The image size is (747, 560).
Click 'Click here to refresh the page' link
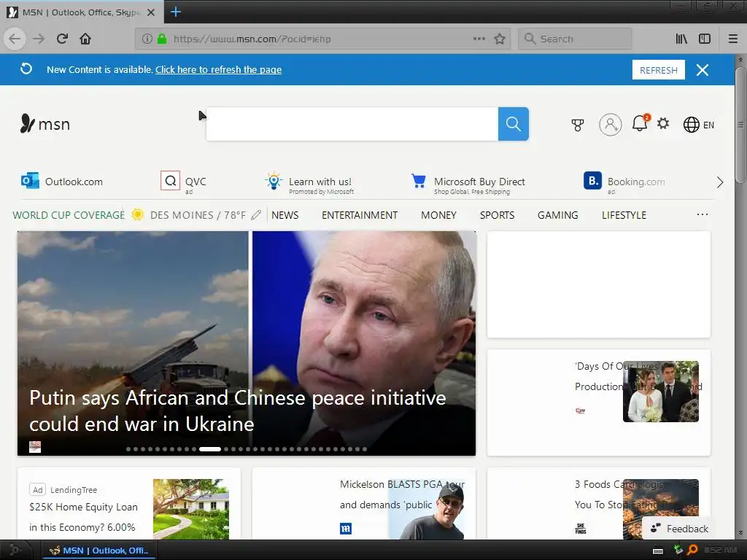(x=218, y=69)
